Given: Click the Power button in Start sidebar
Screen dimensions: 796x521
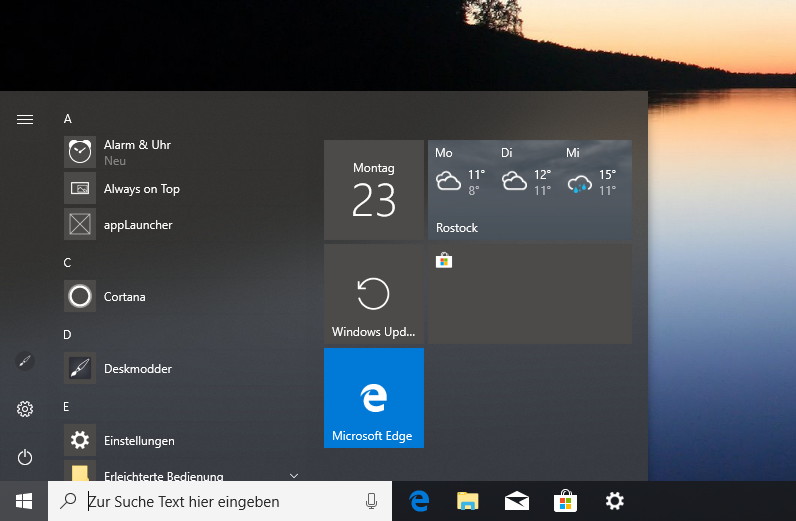Looking at the screenshot, I should [x=25, y=458].
